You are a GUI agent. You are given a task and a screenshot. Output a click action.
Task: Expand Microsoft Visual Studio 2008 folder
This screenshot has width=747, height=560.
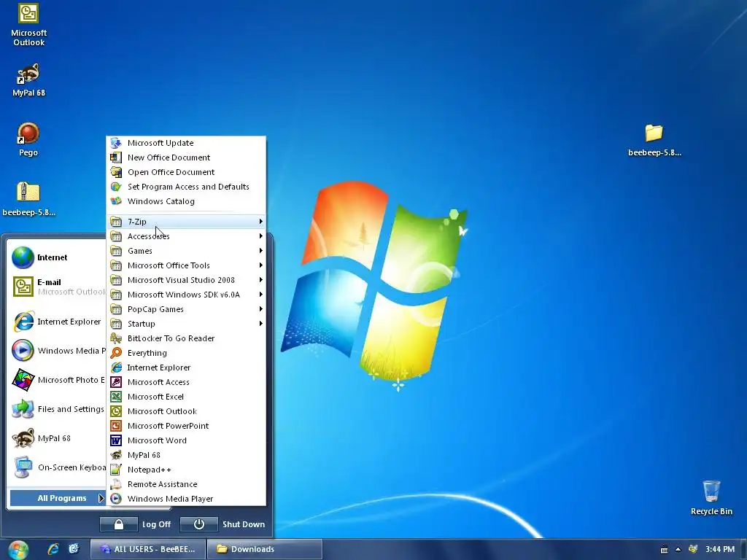click(186, 280)
